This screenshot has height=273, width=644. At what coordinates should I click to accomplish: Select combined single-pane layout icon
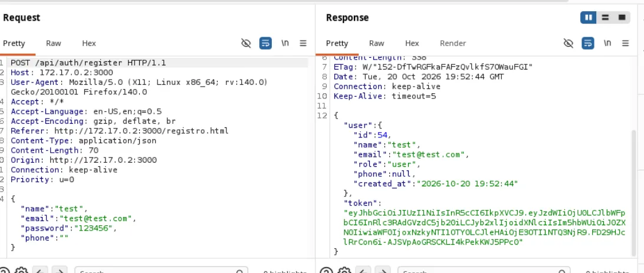pyautogui.click(x=622, y=18)
